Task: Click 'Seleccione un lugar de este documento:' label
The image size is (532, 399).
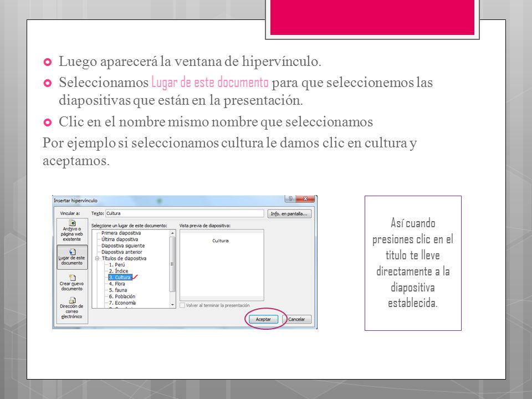Action: [129, 226]
